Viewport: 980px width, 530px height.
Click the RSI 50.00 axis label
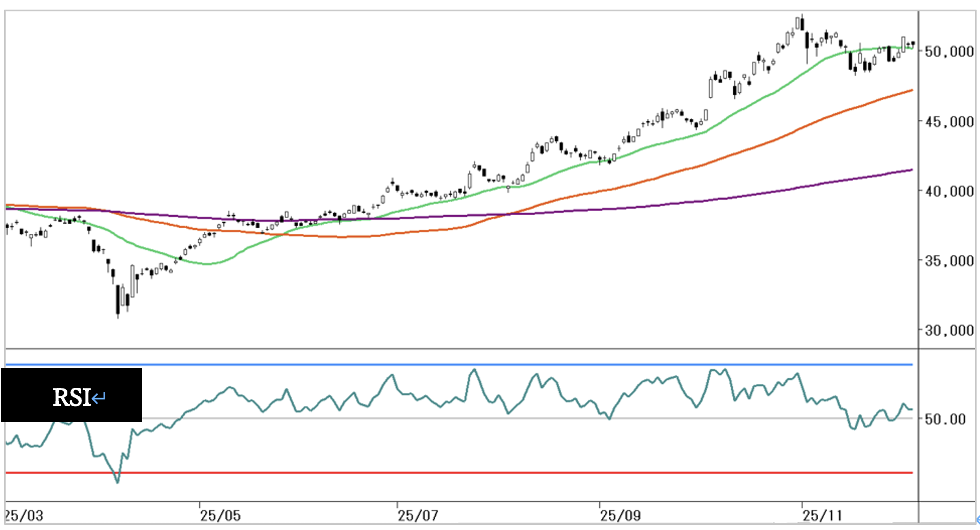[945, 420]
